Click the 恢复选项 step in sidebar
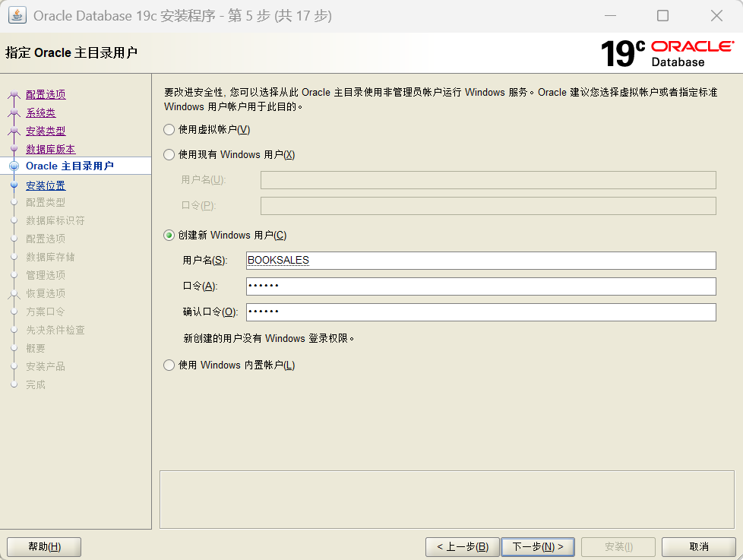This screenshot has width=743, height=560. tap(46, 293)
